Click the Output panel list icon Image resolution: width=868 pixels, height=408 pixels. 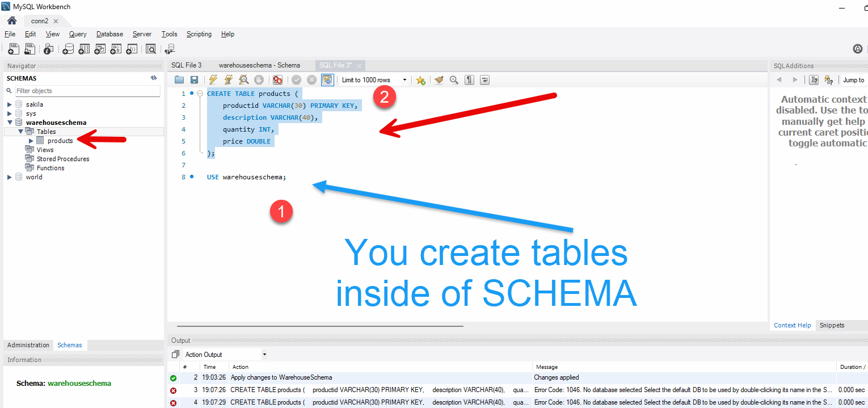(175, 355)
